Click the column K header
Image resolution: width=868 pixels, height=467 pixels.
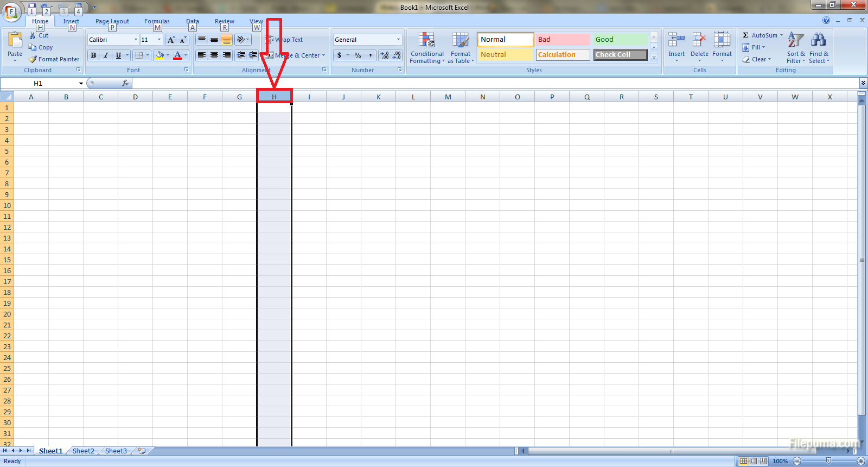point(378,97)
